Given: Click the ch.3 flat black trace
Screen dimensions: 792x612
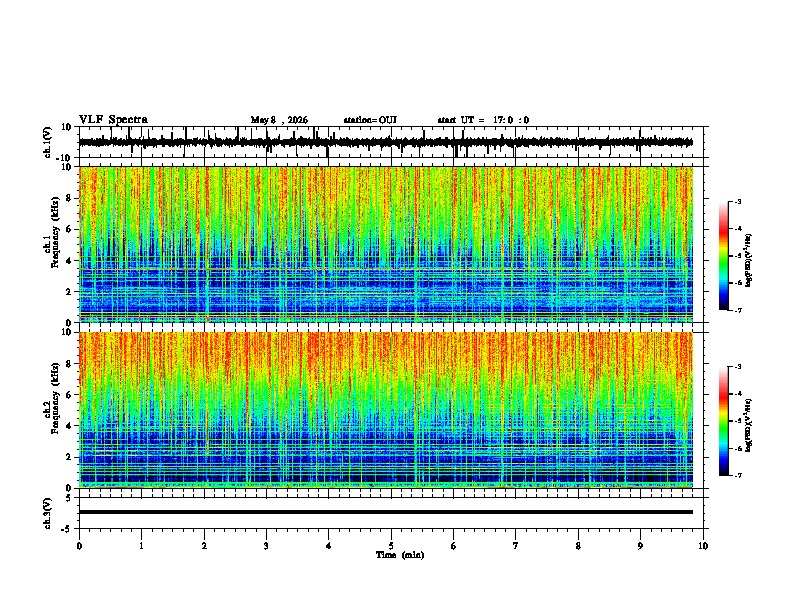Looking at the screenshot, I should [386, 512].
